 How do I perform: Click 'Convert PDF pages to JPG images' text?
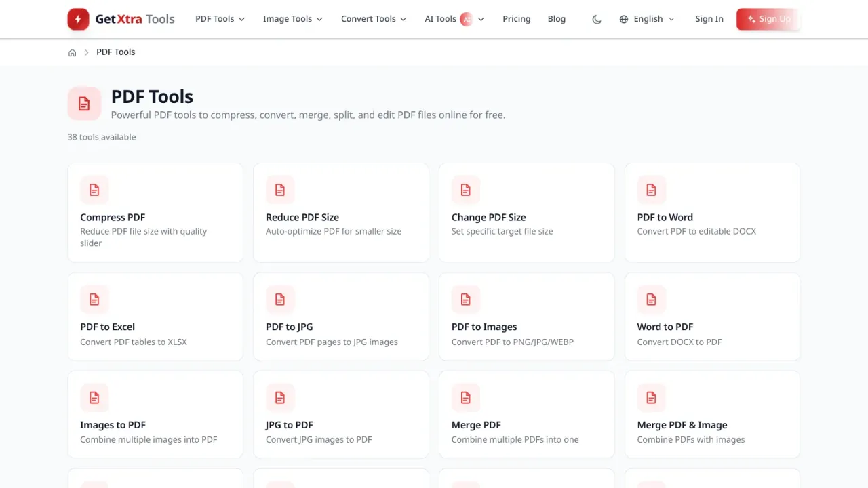tap(332, 342)
